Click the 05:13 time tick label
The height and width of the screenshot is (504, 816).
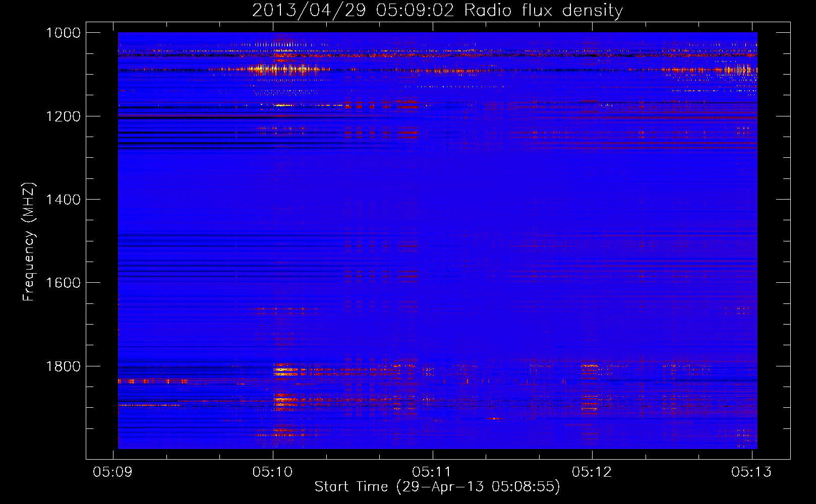pos(752,472)
